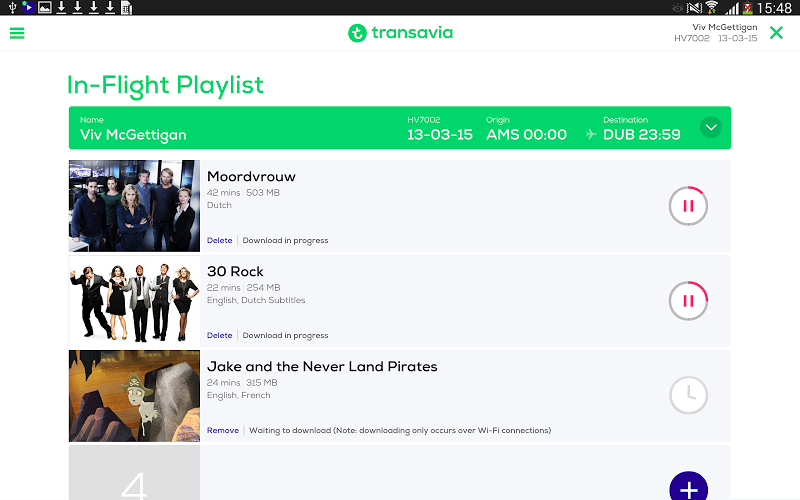Open the 30 Rock title
Screen dimensions: 800x500
point(235,271)
